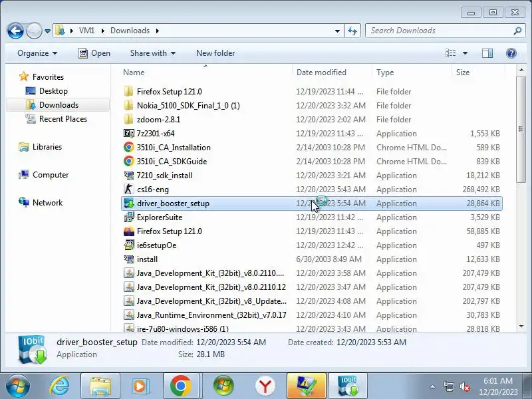Click the Change your view icon
This screenshot has width=532, height=399.
(x=451, y=53)
